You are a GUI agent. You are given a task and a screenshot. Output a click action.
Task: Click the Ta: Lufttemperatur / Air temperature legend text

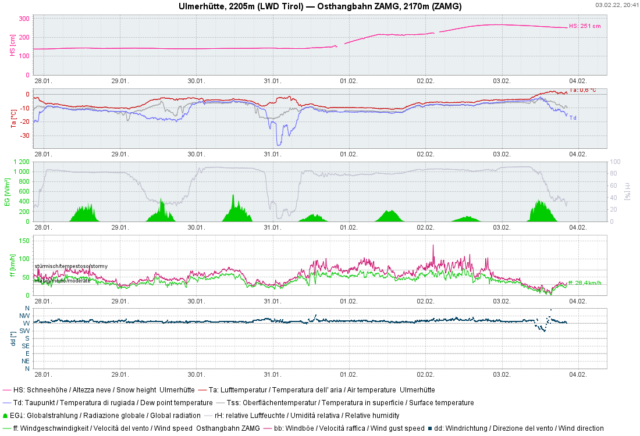[x=322, y=390]
